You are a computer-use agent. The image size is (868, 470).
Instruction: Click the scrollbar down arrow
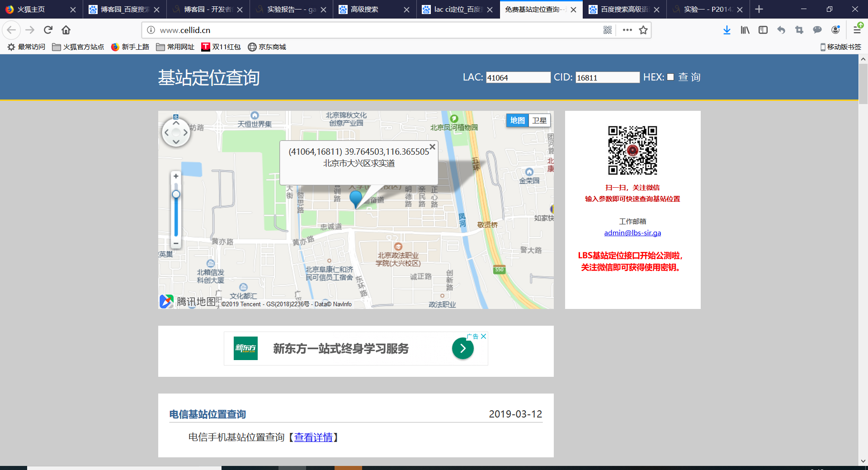(x=863, y=461)
